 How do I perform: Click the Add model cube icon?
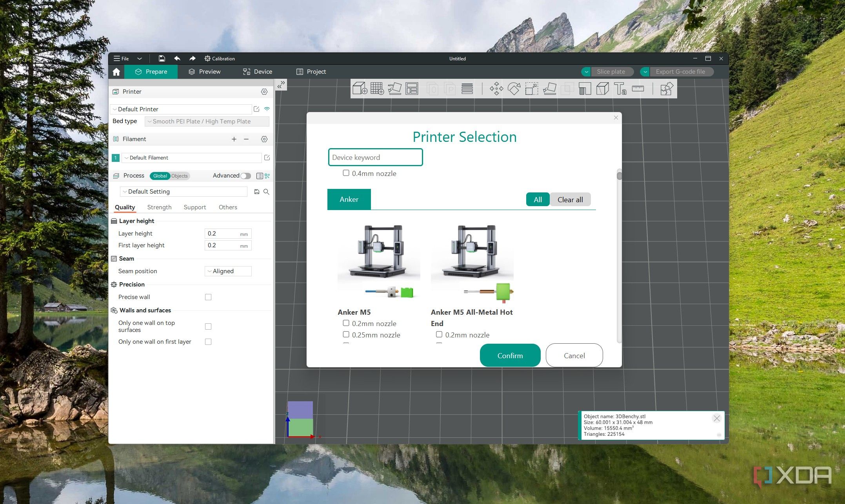[x=360, y=89]
